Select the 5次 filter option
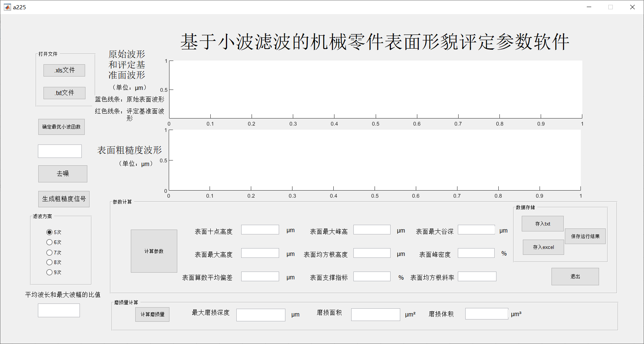 (x=54, y=232)
